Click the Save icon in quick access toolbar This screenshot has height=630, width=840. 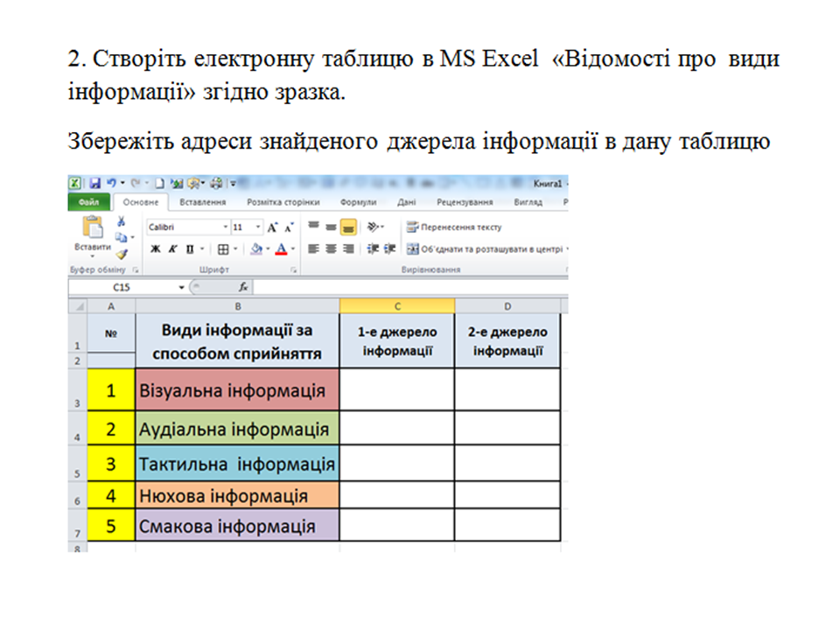94,183
